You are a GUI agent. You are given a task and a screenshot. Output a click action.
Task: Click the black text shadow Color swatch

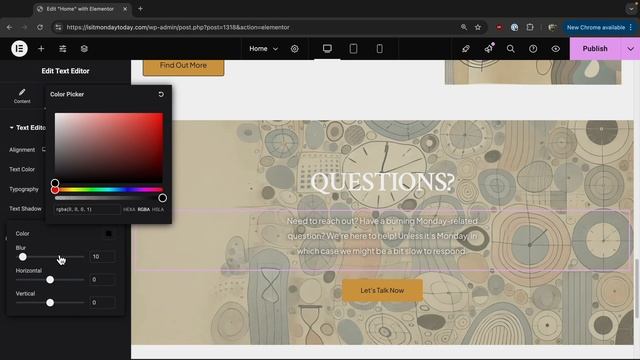(x=108, y=233)
